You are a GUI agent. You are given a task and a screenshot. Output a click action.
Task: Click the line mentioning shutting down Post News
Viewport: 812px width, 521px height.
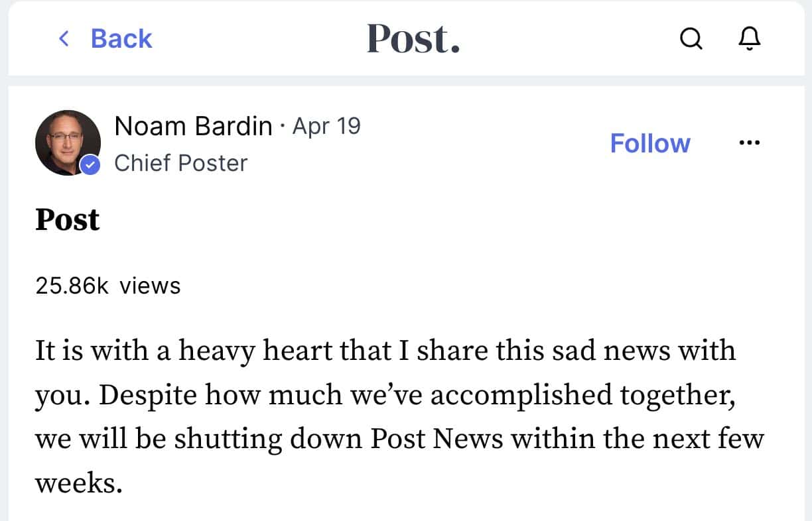coord(399,439)
